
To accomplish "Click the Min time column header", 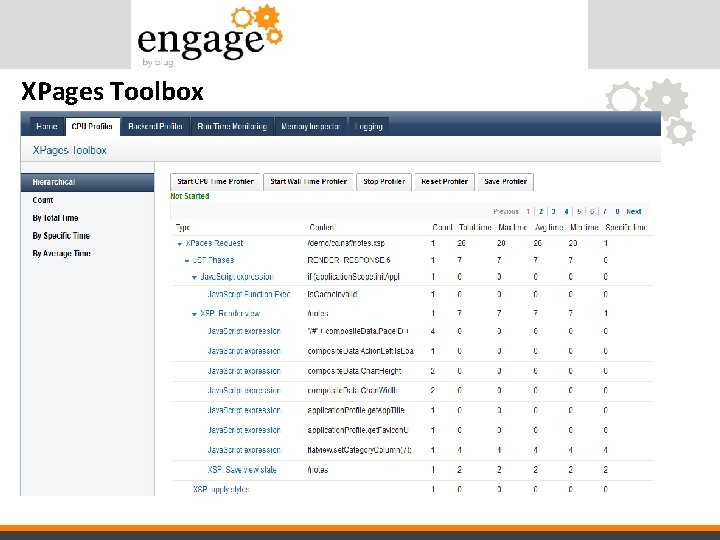I will click(584, 227).
